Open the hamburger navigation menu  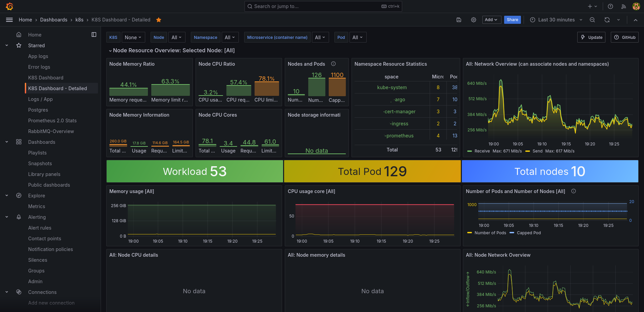coord(9,20)
